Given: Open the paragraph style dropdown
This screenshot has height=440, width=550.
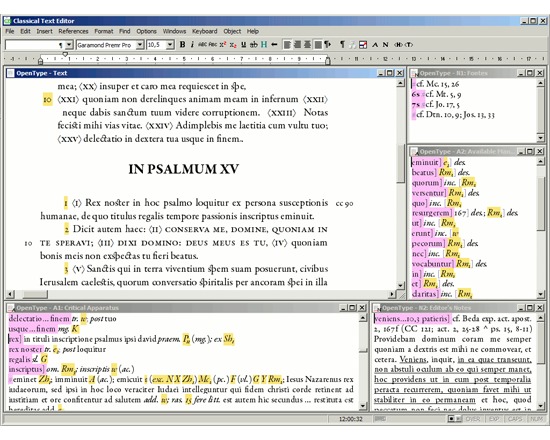Looking at the screenshot, I should [69, 45].
